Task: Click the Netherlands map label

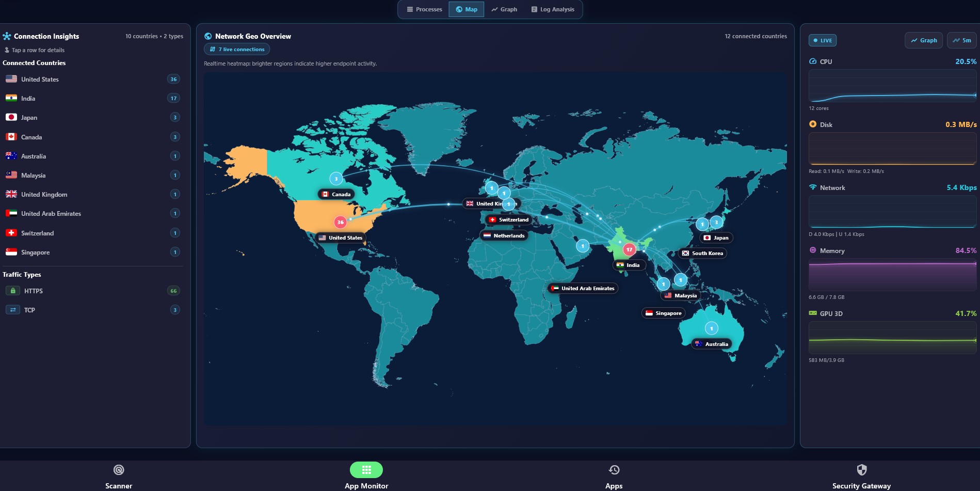Action: tap(504, 235)
